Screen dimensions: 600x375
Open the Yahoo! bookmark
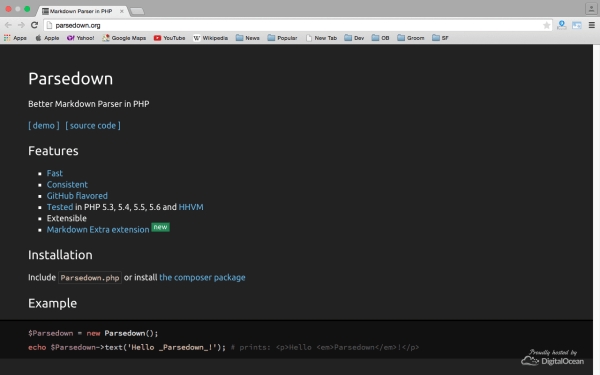pos(80,38)
